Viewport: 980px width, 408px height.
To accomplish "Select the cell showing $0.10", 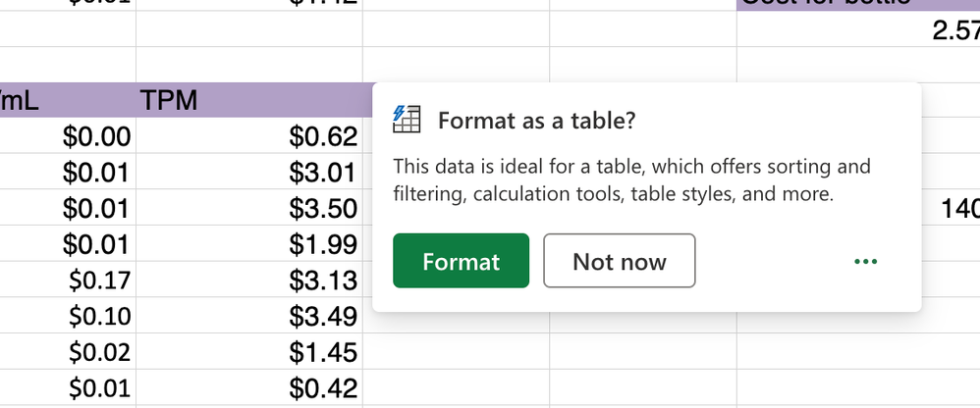I will [69, 316].
